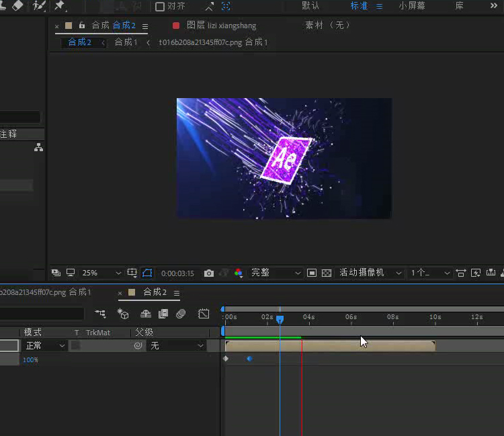
Task: Expand the 活动摄像机 camera view dropdown
Action: (370, 273)
